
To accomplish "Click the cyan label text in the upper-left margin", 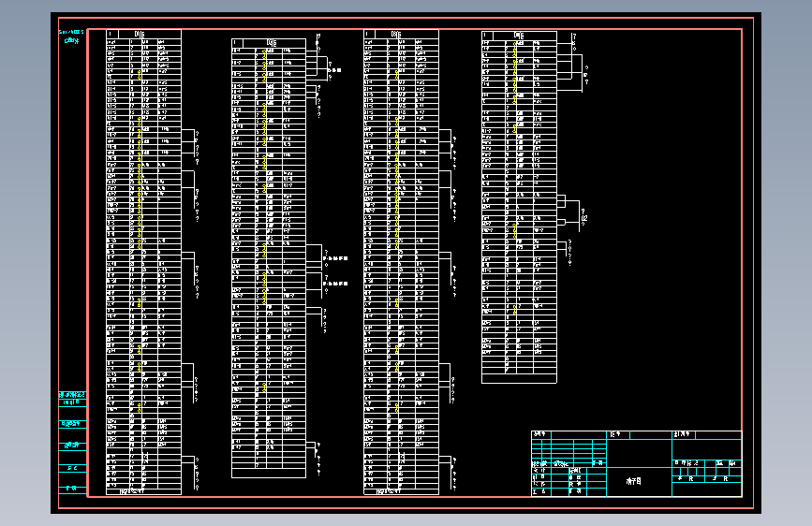I will 71,37.
